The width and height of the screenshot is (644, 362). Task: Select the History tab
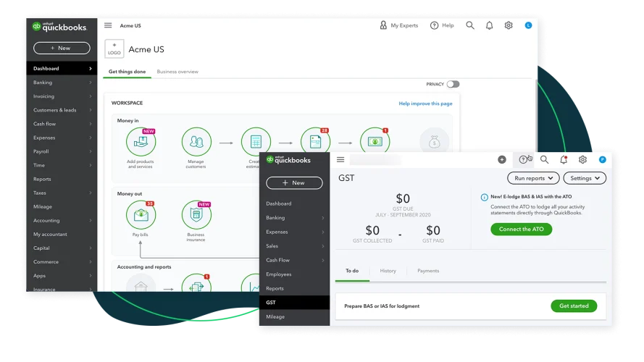pos(388,271)
